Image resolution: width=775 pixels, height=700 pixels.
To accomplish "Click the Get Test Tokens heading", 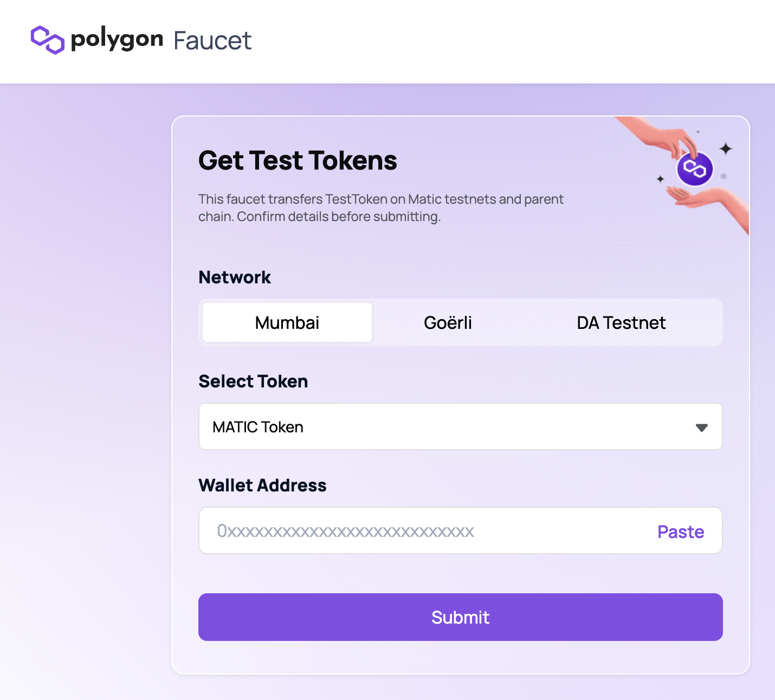I will [x=298, y=160].
